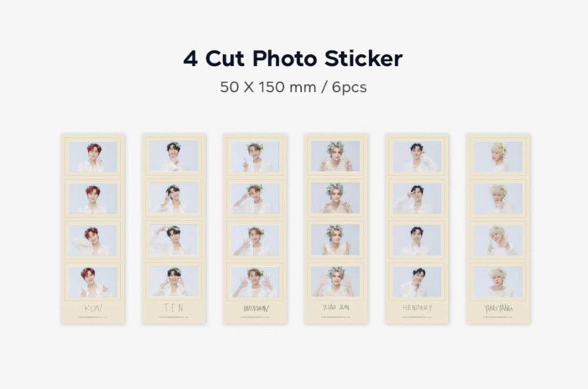Open the WINWIN photo sticker strip
588x389 pixels.
(255, 229)
